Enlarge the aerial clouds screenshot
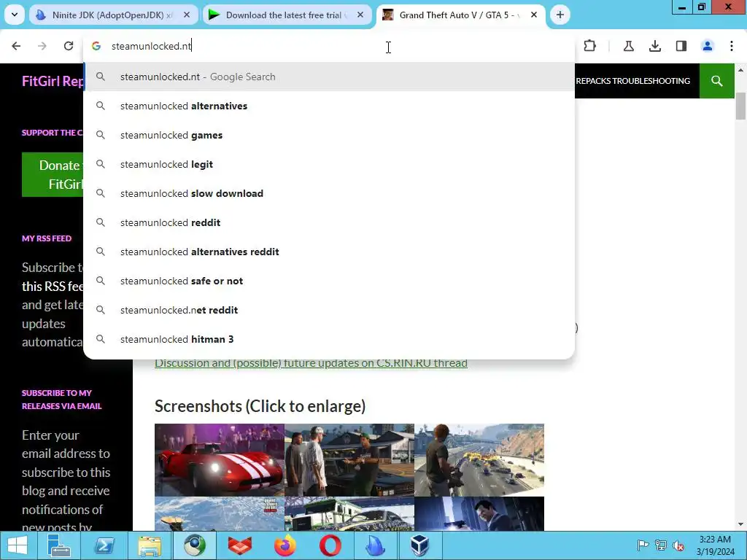Viewport: 747px width, 560px height. coord(219,514)
